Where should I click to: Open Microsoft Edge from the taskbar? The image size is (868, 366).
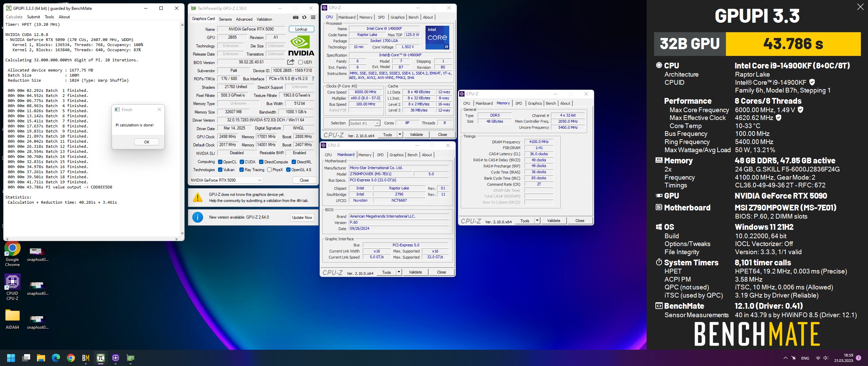tap(56, 358)
